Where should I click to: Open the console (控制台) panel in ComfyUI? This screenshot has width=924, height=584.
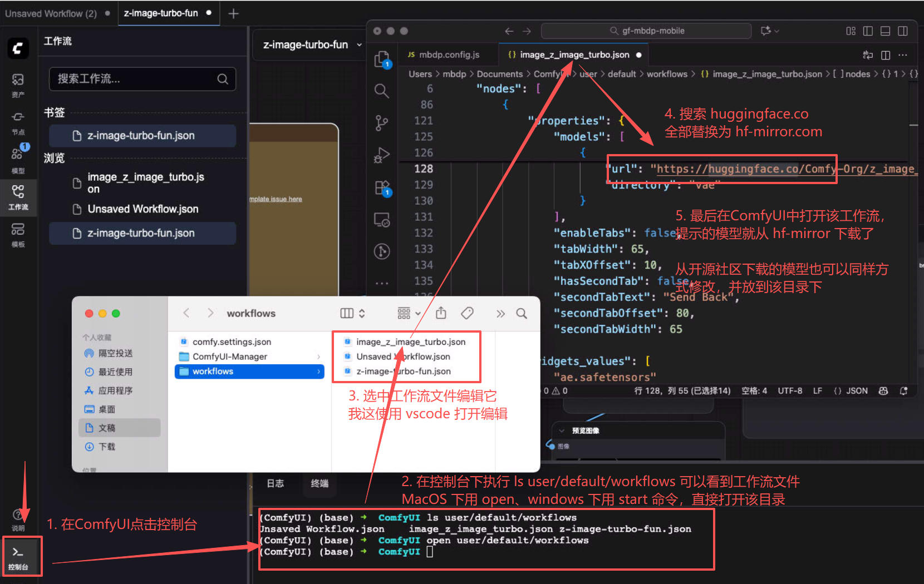[x=18, y=556]
